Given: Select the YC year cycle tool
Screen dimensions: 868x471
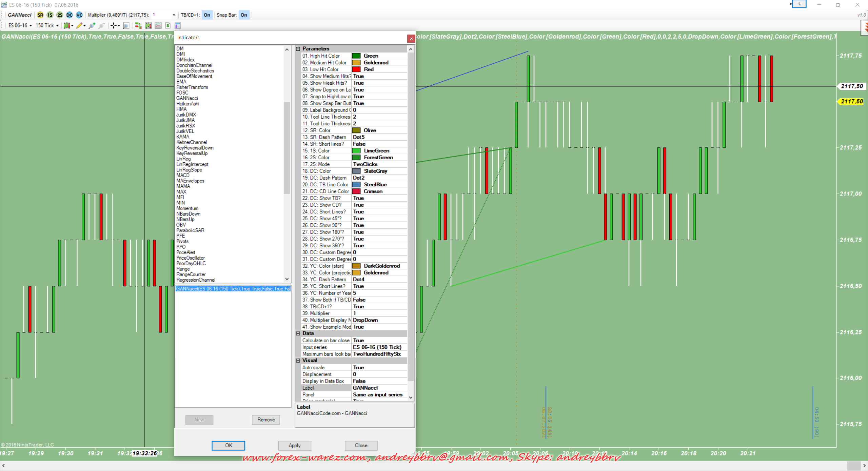Looking at the screenshot, I should click(x=79, y=15).
